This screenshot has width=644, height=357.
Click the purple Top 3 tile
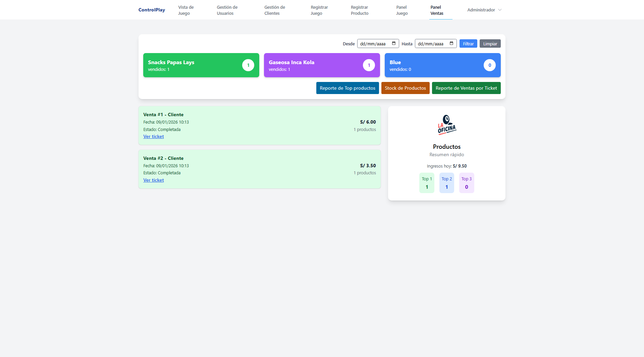point(466,183)
